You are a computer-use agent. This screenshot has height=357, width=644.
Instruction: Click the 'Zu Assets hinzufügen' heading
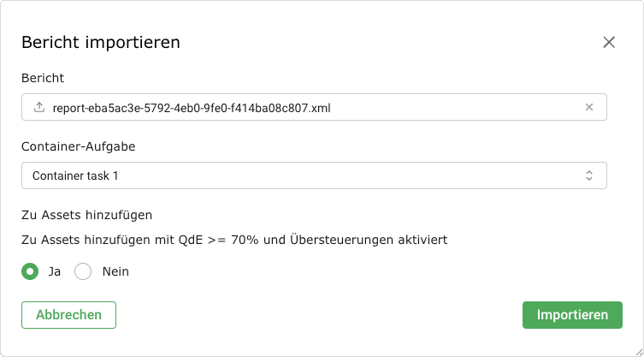pyautogui.click(x=86, y=215)
